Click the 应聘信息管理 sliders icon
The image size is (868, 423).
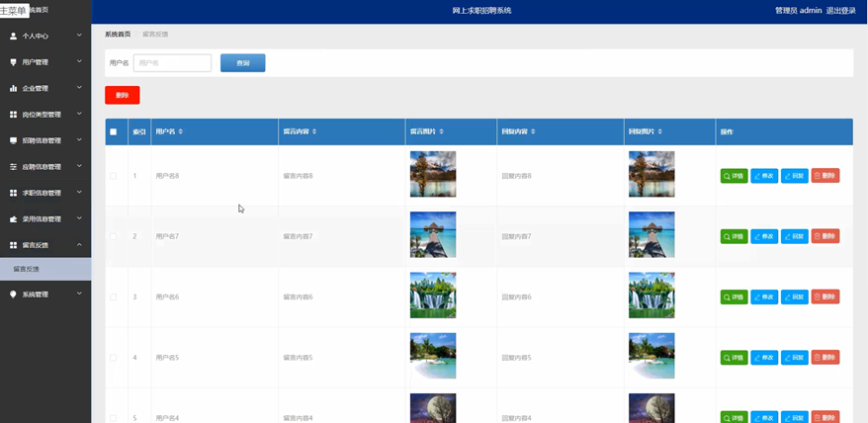tap(13, 167)
